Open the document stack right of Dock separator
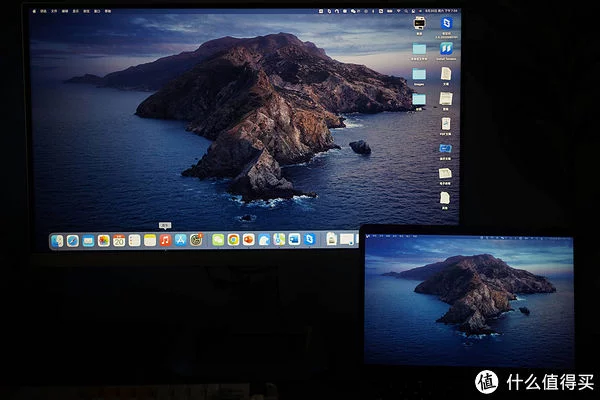600x400 pixels. click(x=332, y=239)
